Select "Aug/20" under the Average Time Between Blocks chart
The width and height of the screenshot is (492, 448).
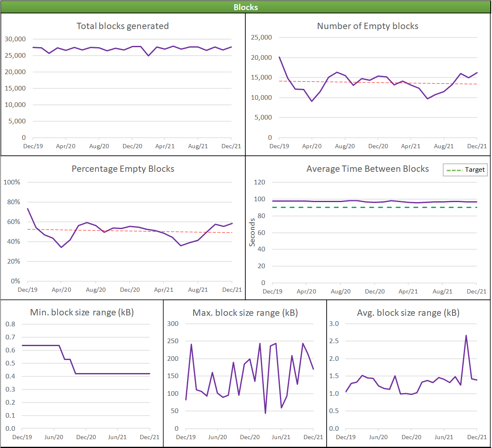pos(341,291)
